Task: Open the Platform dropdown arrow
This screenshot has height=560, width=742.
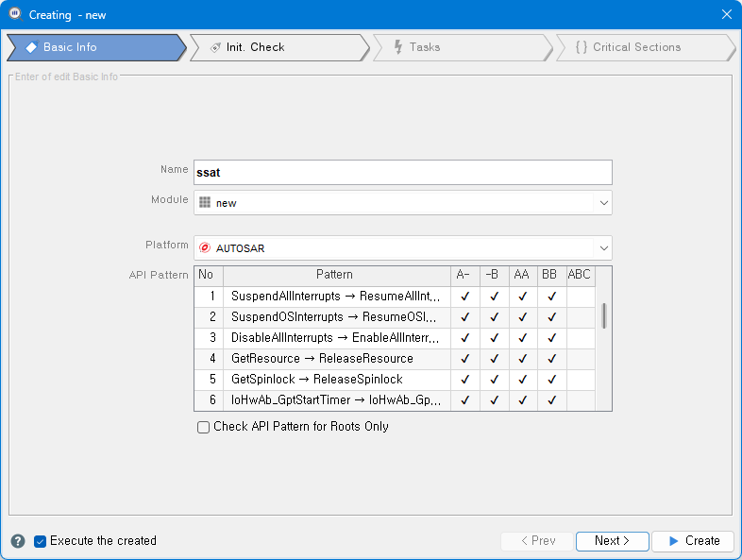Action: coord(603,248)
